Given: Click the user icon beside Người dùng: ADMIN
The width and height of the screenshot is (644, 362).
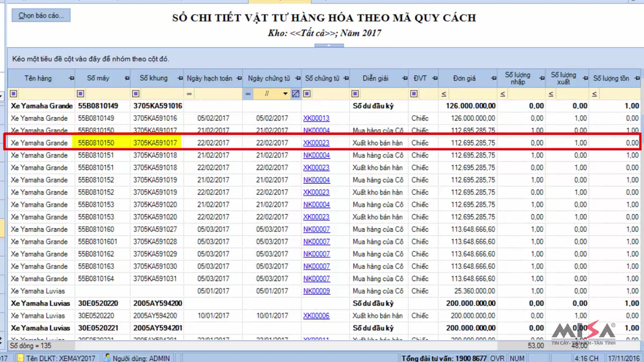Looking at the screenshot, I should pos(107,358).
